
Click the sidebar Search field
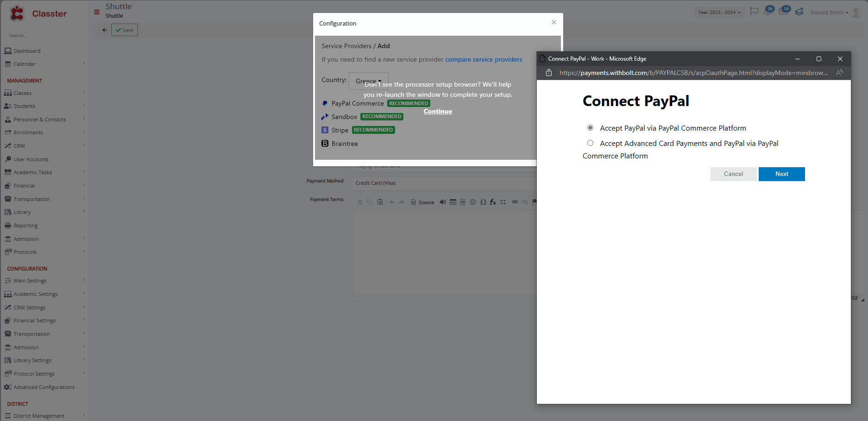point(44,35)
